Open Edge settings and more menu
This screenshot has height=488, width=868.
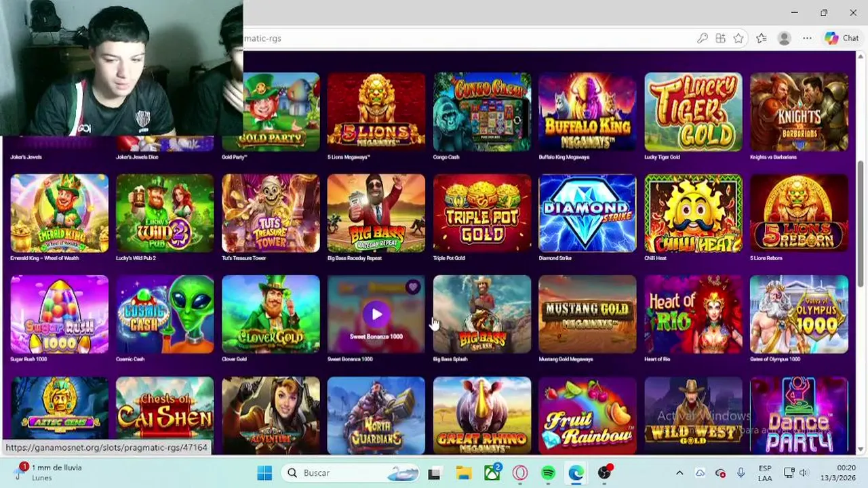[x=807, y=39]
